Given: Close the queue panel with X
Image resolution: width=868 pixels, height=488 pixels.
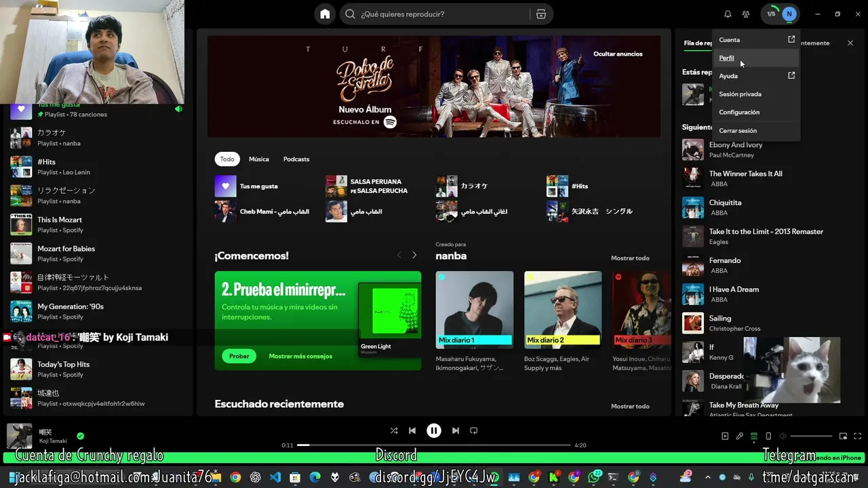Looking at the screenshot, I should tap(850, 43).
